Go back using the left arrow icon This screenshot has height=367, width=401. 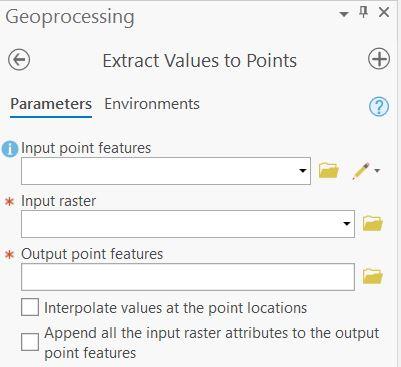click(19, 60)
